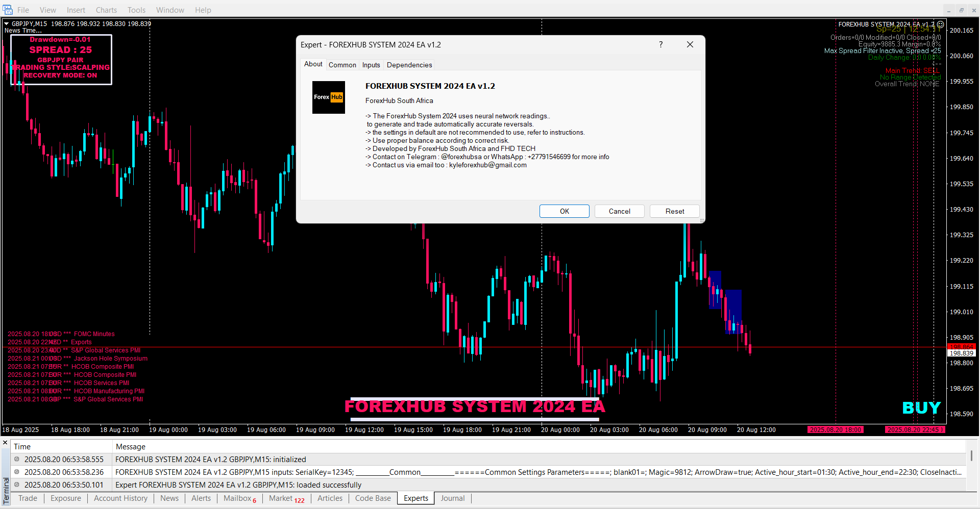Open the View menu
This screenshot has height=509, width=980.
(48, 10)
